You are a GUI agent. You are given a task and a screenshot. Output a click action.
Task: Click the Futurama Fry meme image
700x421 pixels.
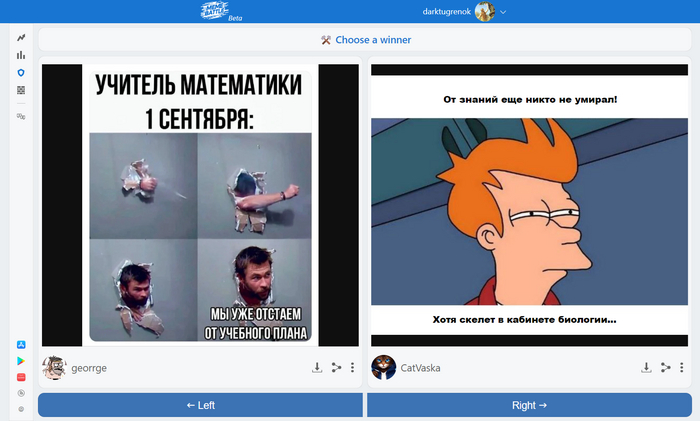click(x=529, y=205)
